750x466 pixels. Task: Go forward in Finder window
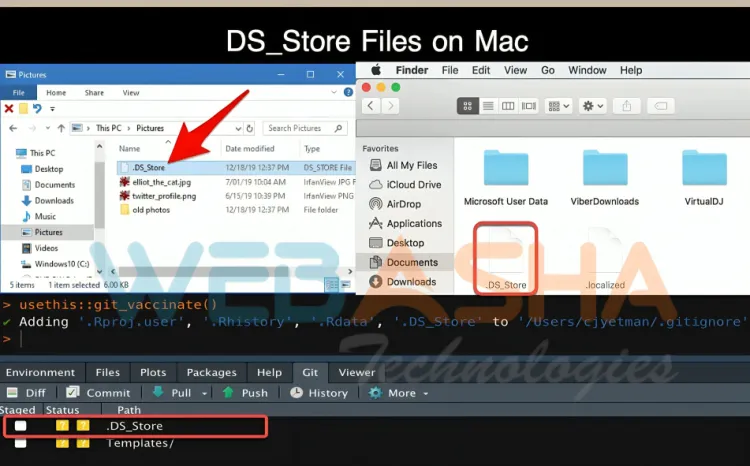[391, 106]
